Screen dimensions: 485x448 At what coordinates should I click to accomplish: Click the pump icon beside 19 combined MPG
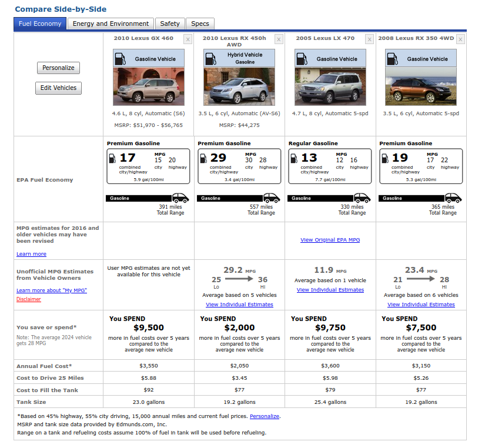pyautogui.click(x=385, y=158)
